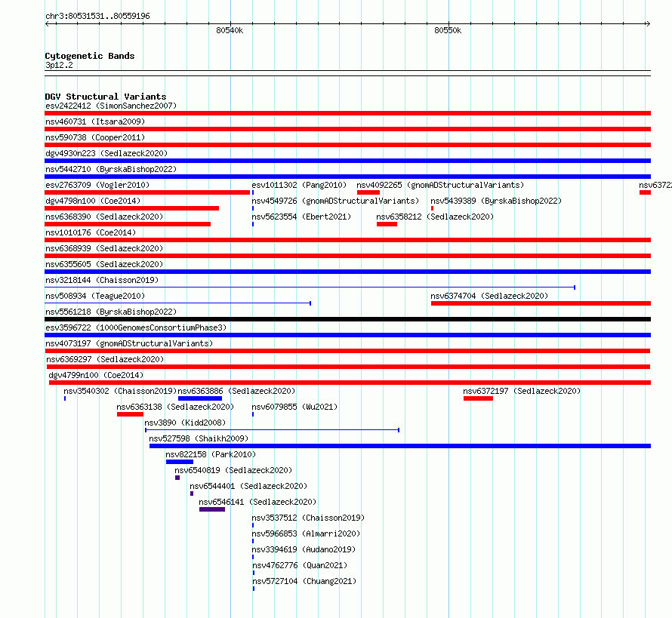Click the 80550k ruler position label

coord(448,30)
